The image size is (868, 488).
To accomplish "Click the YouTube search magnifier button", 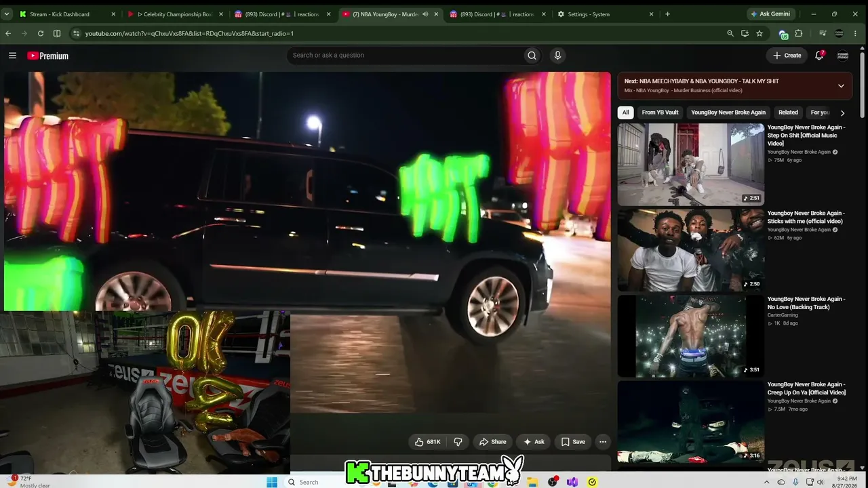I will (532, 56).
